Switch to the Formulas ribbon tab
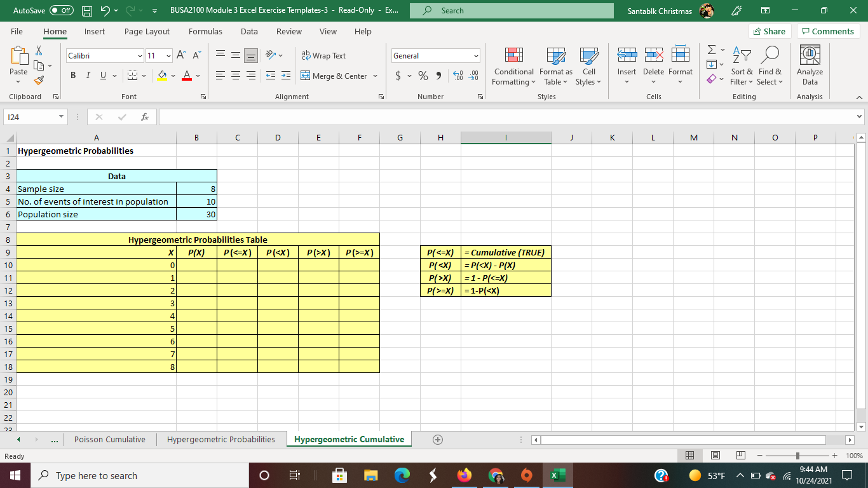This screenshot has height=488, width=868. tap(205, 31)
